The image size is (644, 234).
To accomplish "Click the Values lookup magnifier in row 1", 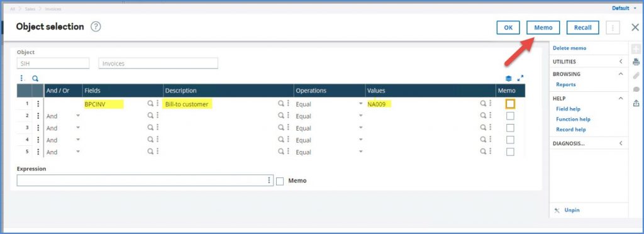I will coord(484,103).
